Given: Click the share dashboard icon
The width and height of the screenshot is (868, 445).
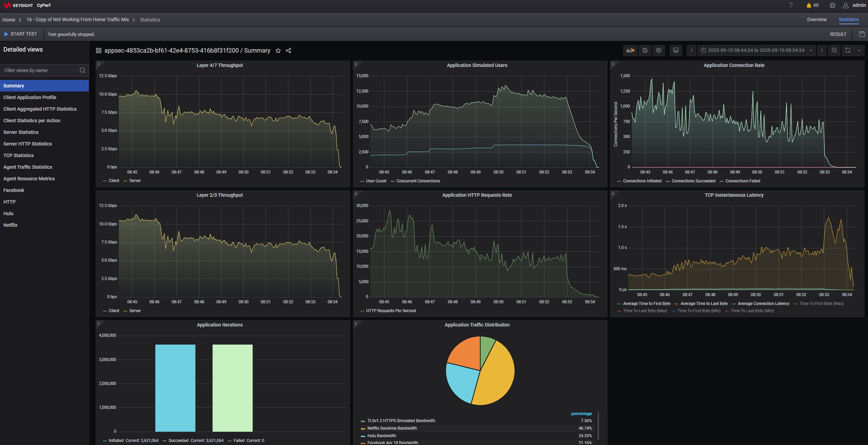Looking at the screenshot, I should (x=288, y=51).
